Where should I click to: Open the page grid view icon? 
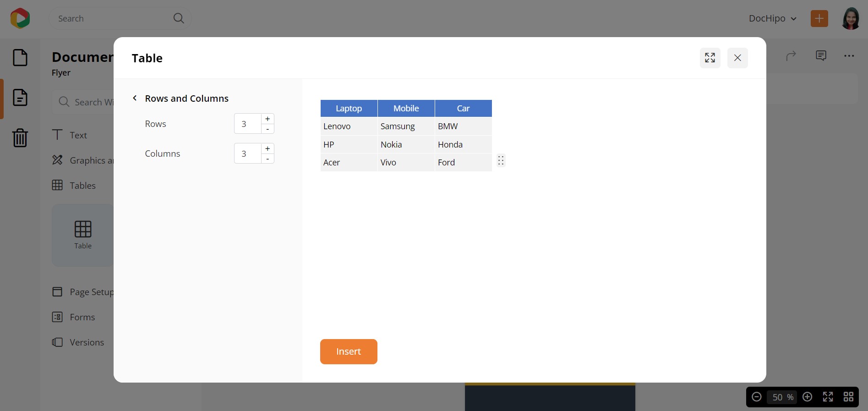[848, 397]
